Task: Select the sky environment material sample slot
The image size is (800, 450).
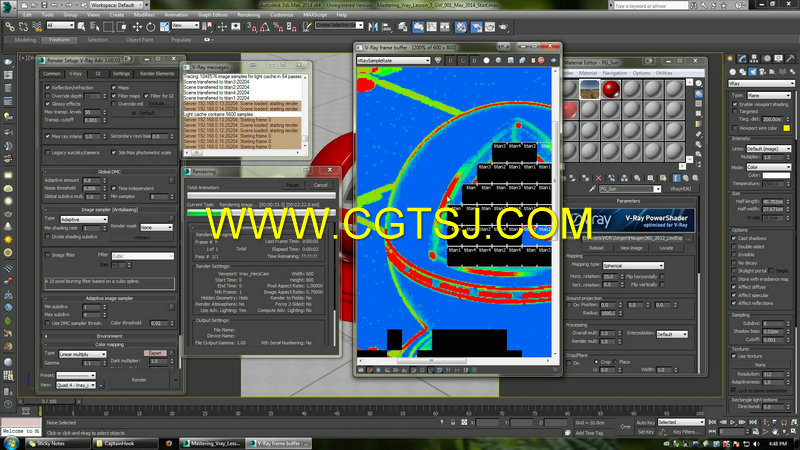Action: pyautogui.click(x=590, y=89)
